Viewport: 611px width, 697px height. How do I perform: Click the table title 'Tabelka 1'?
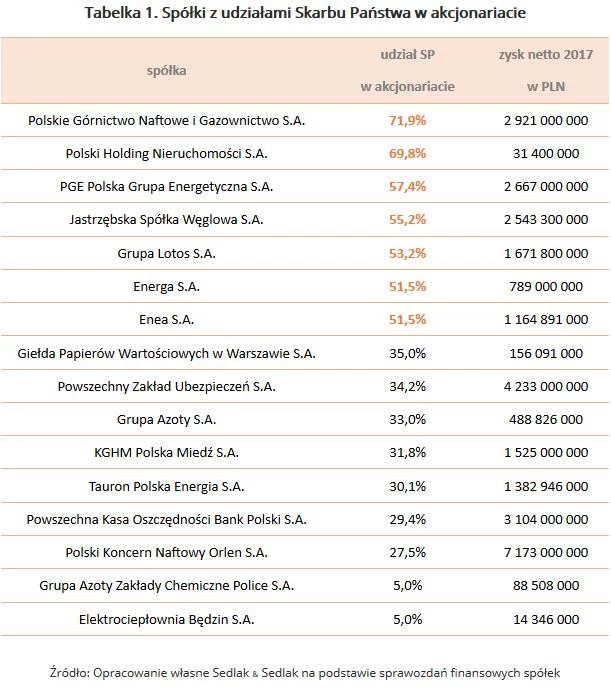(x=306, y=14)
